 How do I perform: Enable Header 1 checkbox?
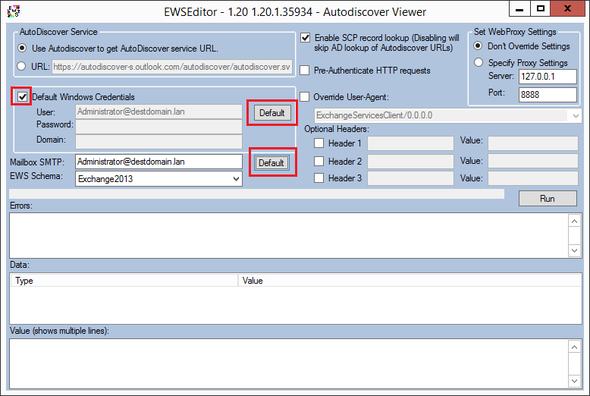click(x=319, y=143)
